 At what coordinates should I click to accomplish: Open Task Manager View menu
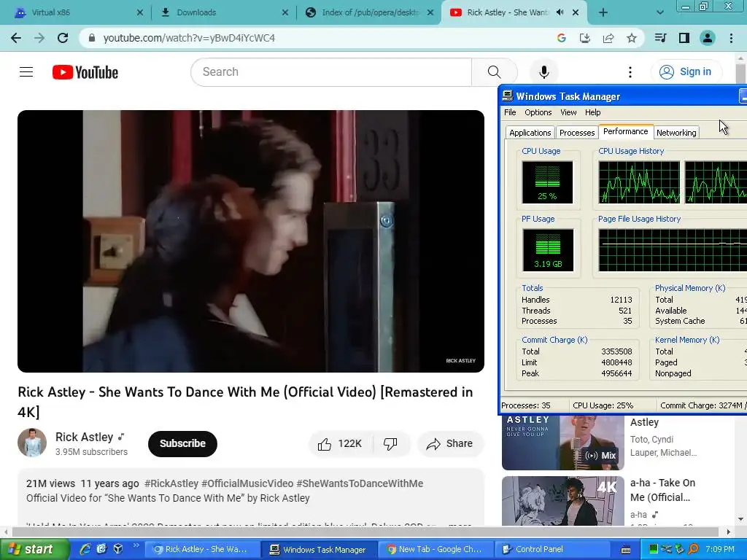point(568,112)
